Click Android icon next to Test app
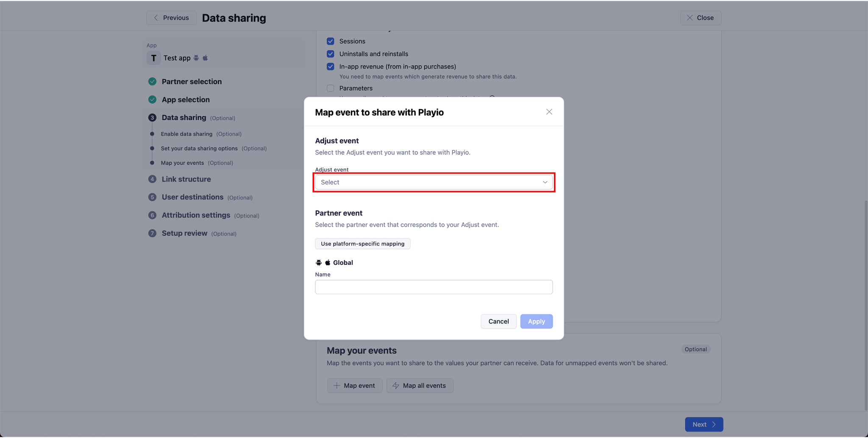Image resolution: width=868 pixels, height=438 pixels. 196,58
